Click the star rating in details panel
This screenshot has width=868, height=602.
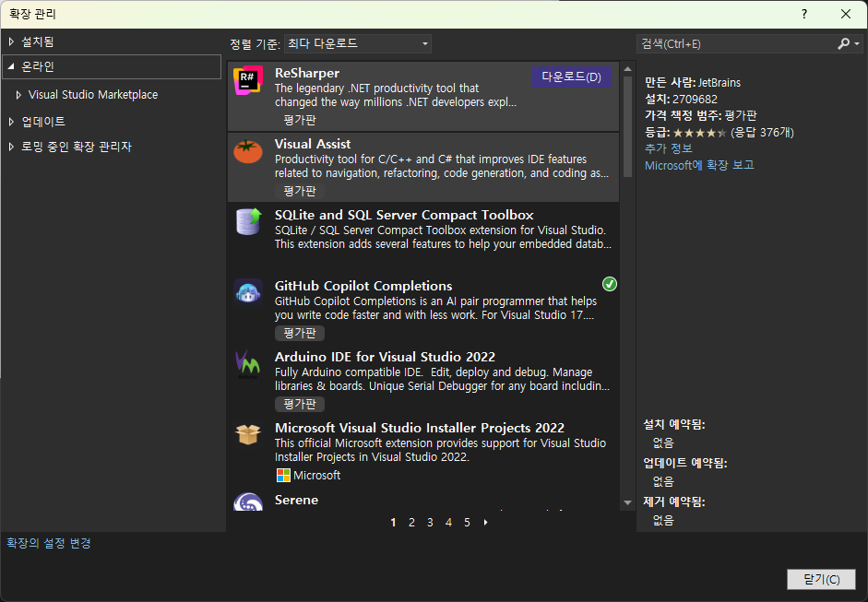(700, 133)
